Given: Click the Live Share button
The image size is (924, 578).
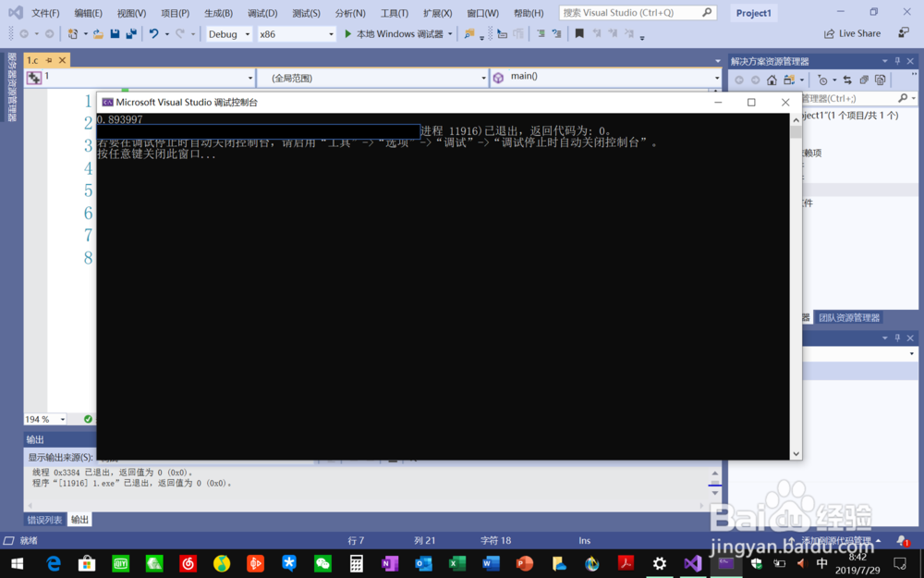Looking at the screenshot, I should click(x=852, y=33).
